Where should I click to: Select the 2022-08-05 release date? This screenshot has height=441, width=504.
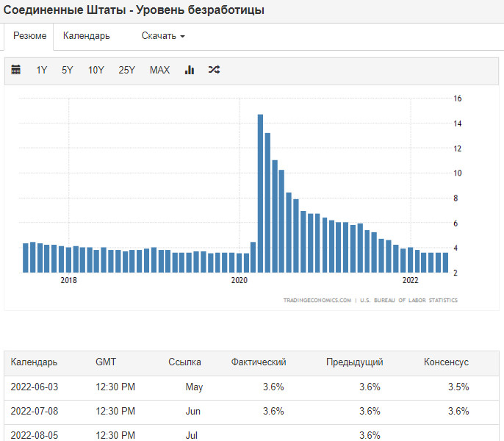33,435
